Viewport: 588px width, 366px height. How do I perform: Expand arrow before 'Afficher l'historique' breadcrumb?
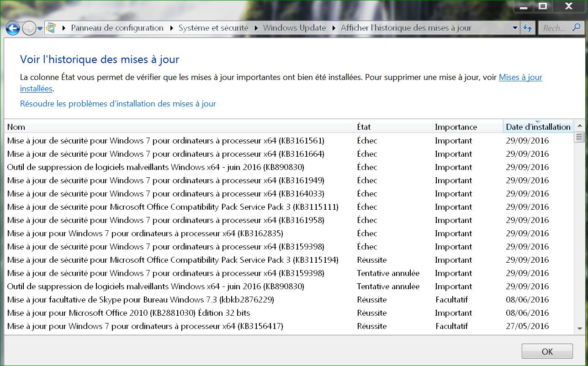tap(334, 28)
